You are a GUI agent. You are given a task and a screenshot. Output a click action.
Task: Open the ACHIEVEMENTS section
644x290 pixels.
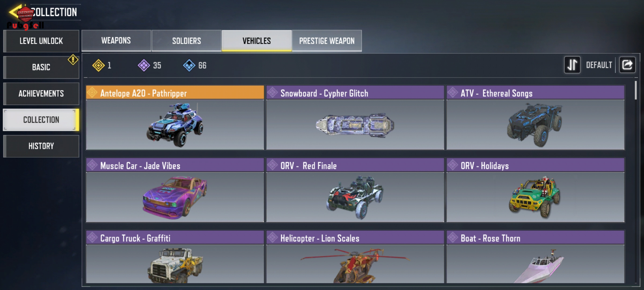pyautogui.click(x=41, y=93)
